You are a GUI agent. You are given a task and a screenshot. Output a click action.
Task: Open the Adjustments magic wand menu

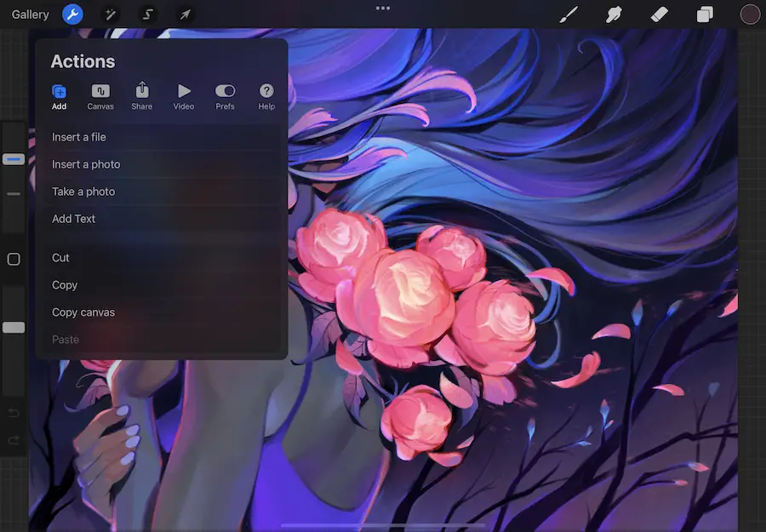(x=111, y=14)
